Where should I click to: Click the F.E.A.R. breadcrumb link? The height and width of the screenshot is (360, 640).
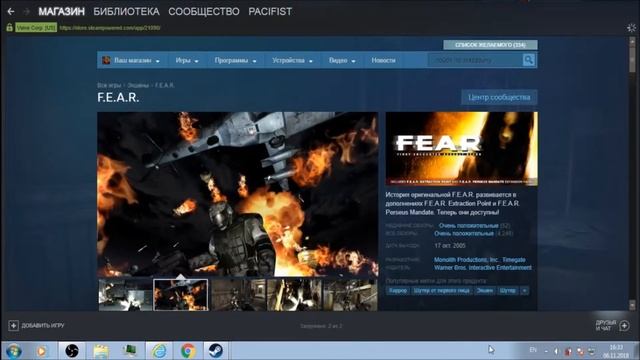coord(164,85)
